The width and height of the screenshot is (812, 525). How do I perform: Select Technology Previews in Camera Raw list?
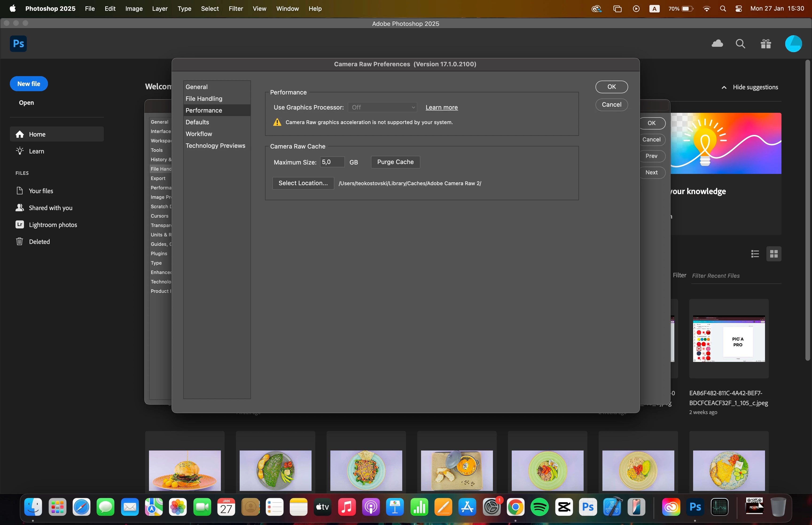[215, 145]
